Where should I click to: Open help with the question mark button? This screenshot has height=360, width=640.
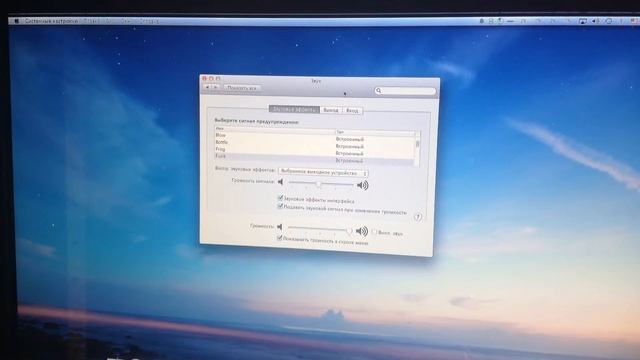[417, 217]
